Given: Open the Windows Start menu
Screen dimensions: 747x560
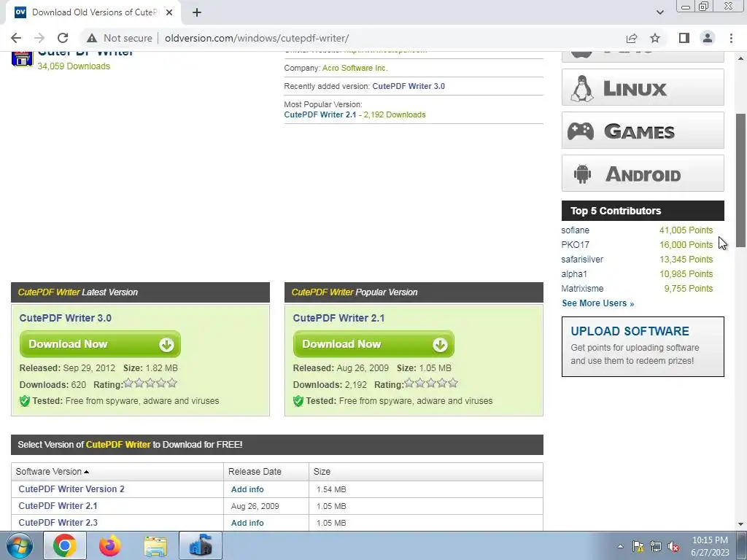Looking at the screenshot, I should 20,545.
